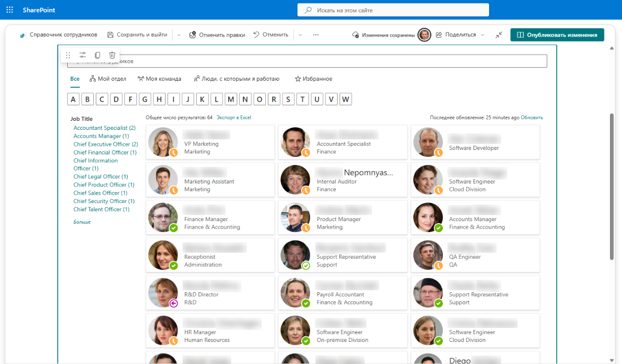Open the VP Marketing employee's photo
The image size is (622, 364).
tap(163, 142)
